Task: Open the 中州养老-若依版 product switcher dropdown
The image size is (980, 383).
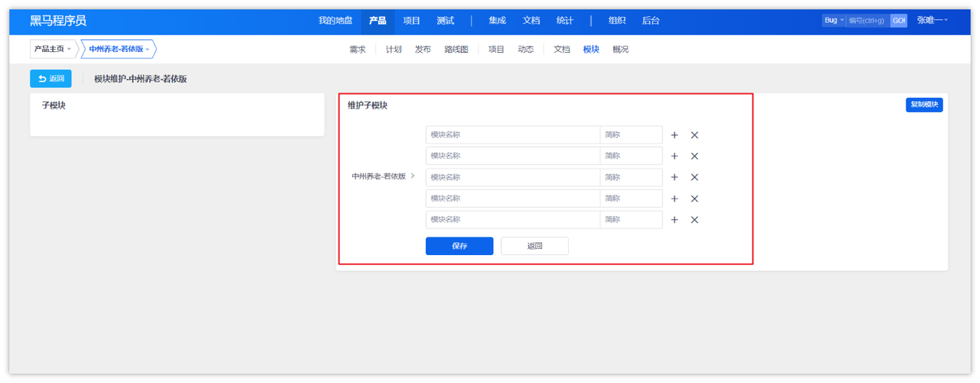Action: pyautogui.click(x=119, y=49)
